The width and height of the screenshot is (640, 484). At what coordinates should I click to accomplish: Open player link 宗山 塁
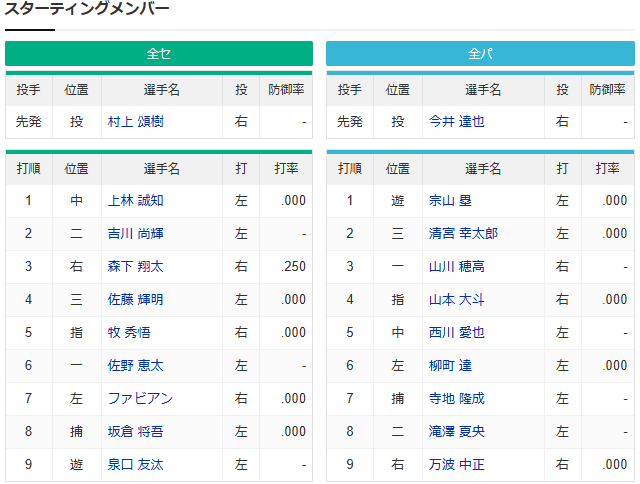(450, 201)
